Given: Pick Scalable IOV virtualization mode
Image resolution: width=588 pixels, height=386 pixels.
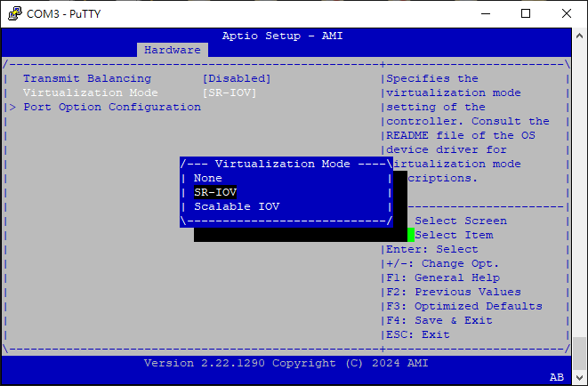Looking at the screenshot, I should [237, 206].
